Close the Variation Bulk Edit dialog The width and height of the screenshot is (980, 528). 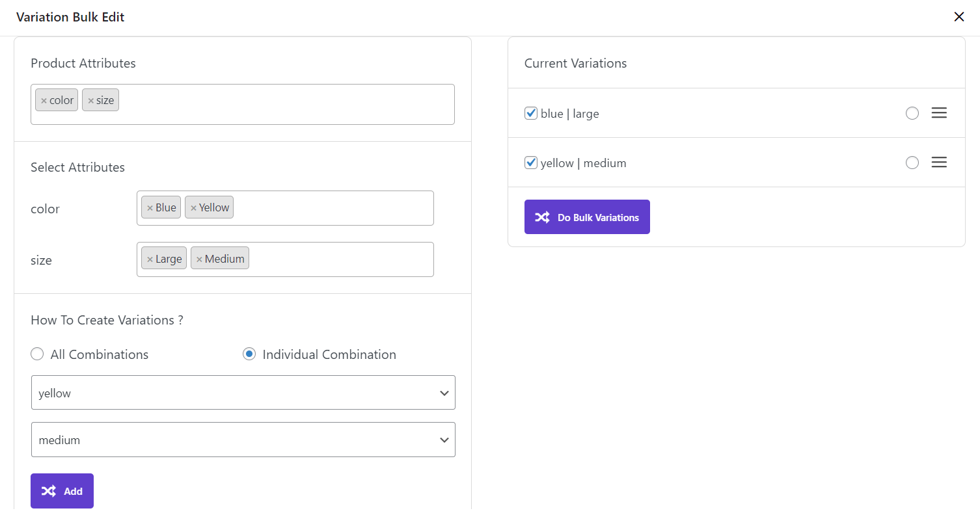959,17
